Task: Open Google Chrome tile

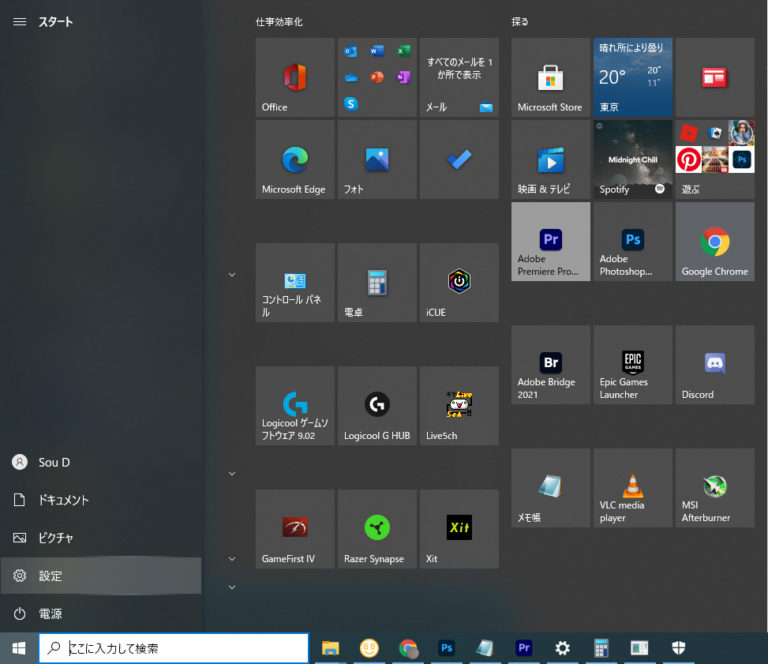Action: (x=714, y=241)
